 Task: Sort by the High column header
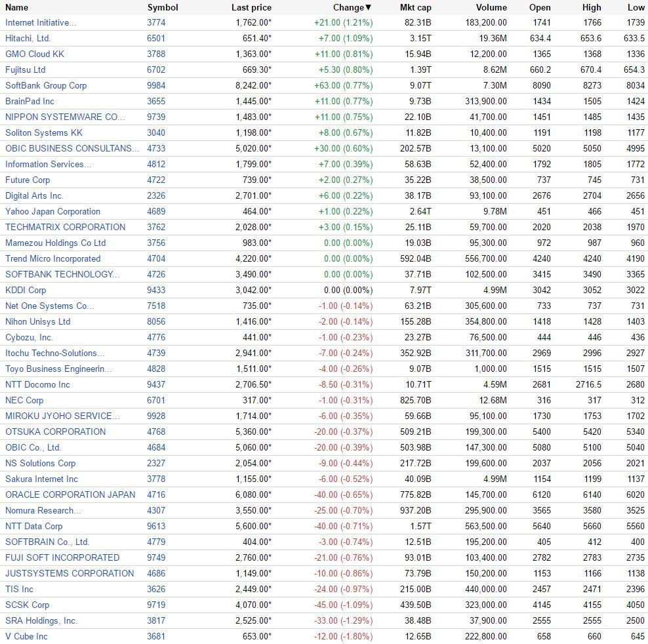(592, 7)
